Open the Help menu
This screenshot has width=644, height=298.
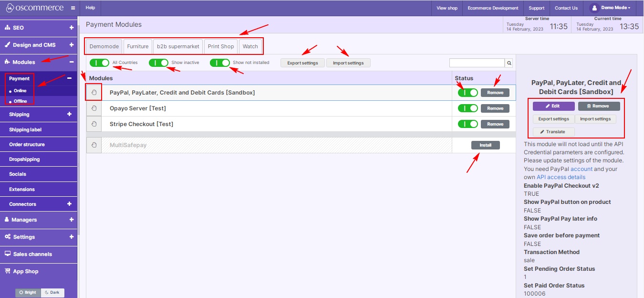90,8
